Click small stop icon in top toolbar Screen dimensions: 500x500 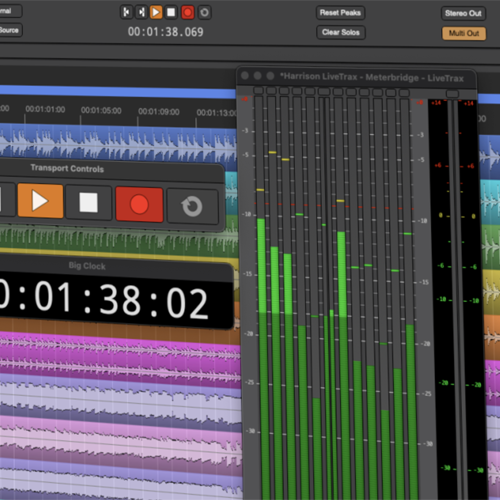(x=171, y=12)
